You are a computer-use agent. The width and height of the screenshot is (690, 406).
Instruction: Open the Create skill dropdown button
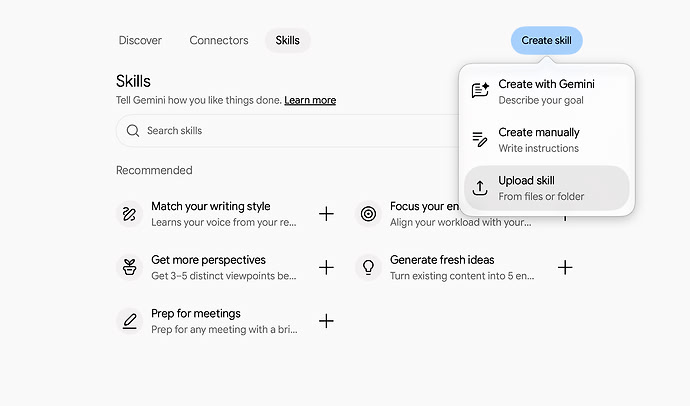[547, 40]
